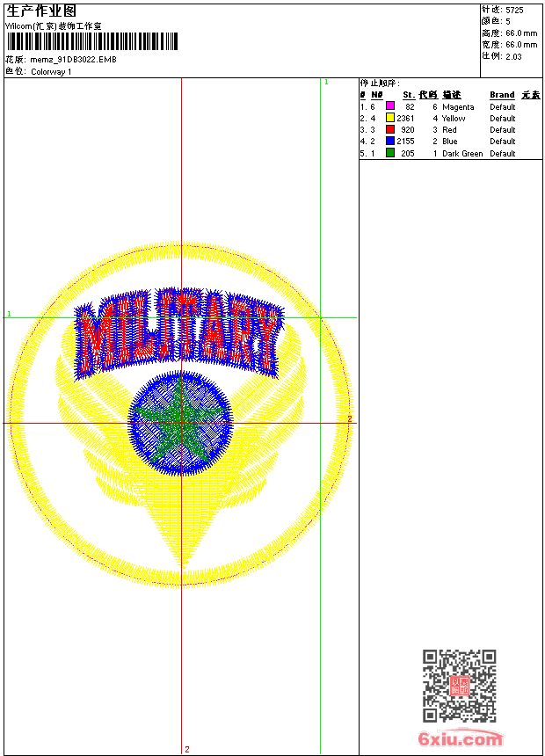Click the QR code image
The height and width of the screenshot is (756, 545).
(x=459, y=686)
